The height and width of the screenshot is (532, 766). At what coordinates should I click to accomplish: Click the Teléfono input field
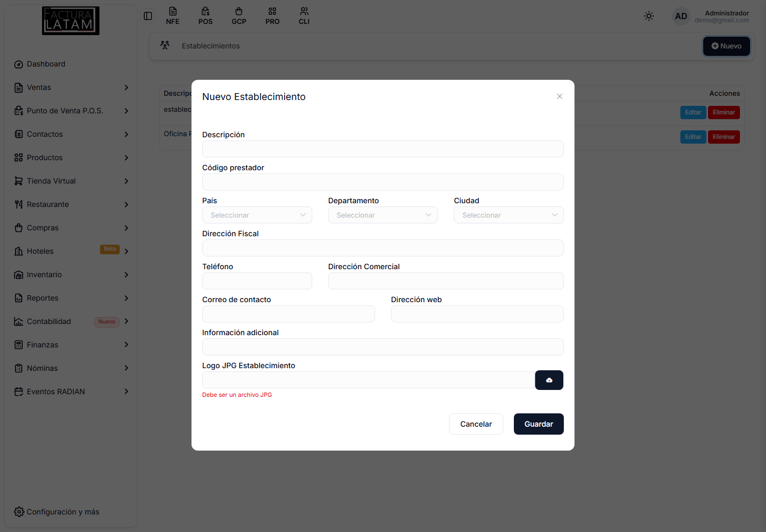click(257, 281)
